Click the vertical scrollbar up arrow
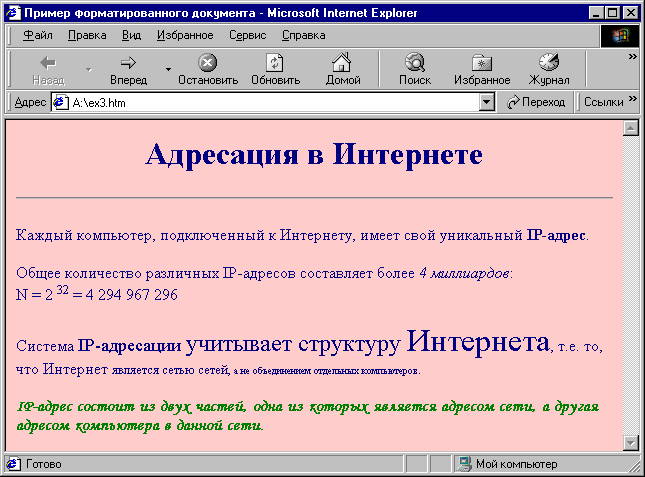This screenshot has height=477, width=645. tap(630, 128)
